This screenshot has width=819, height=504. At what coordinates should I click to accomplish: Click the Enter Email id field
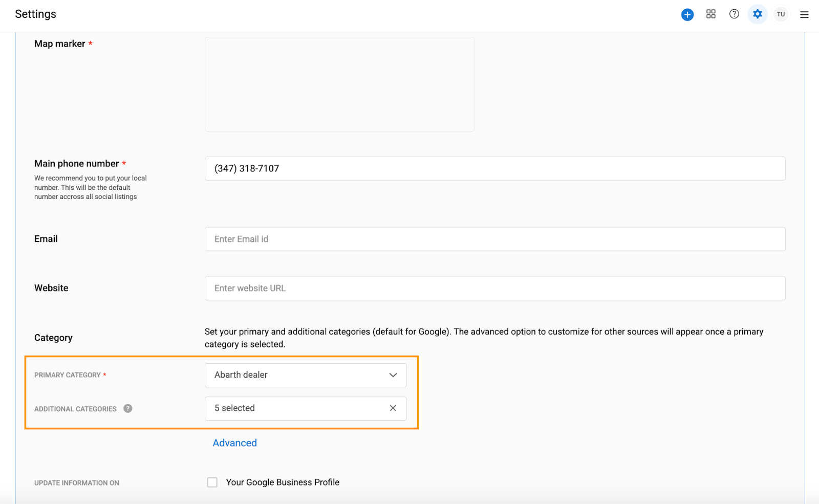click(x=495, y=239)
